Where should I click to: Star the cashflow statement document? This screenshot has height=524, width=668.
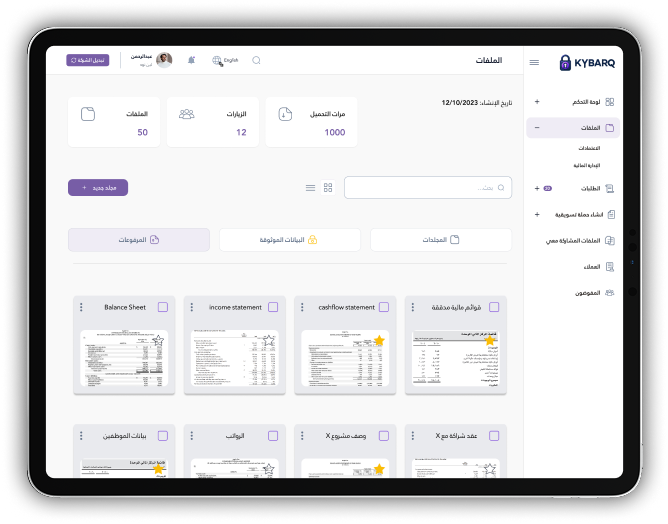[378, 340]
